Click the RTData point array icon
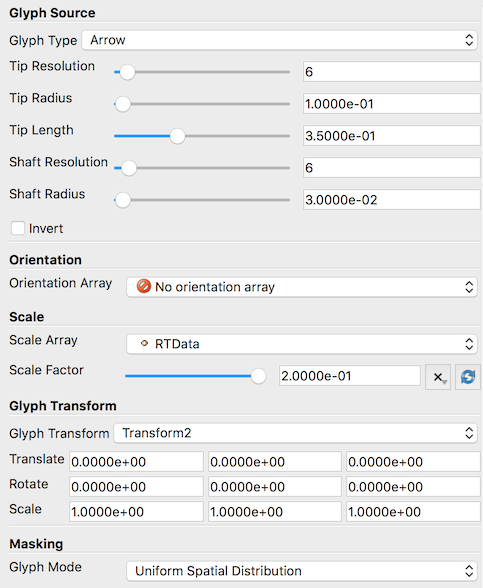Viewport: 483px width, 588px height. [144, 344]
